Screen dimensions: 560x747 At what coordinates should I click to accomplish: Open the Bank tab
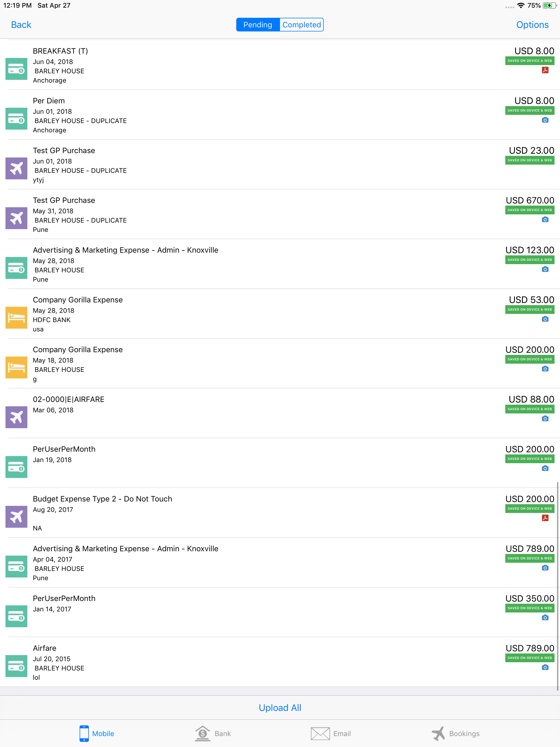[213, 734]
